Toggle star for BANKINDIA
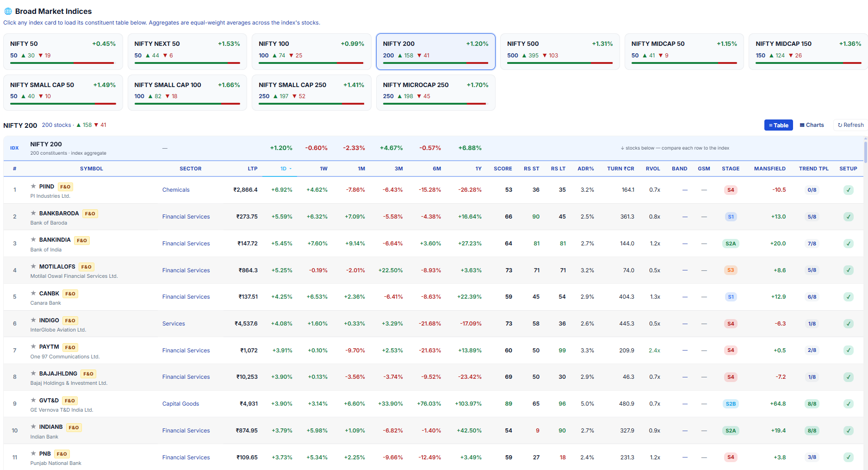The height and width of the screenshot is (470, 868). [x=33, y=239]
